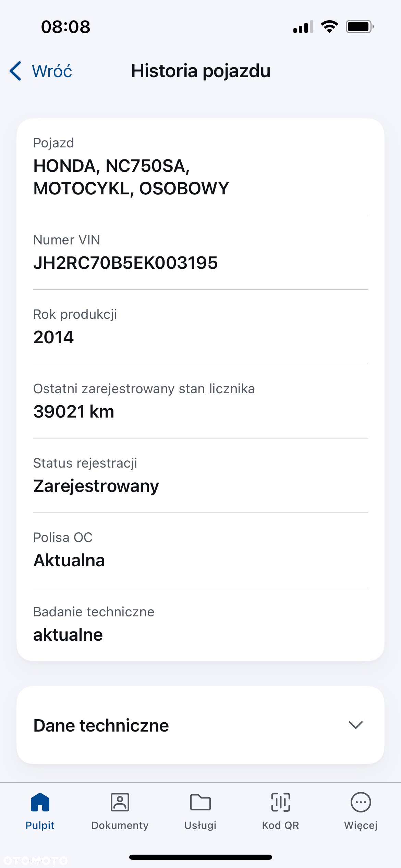
Task: Open the Więcej three-dots icon
Action: click(x=361, y=802)
